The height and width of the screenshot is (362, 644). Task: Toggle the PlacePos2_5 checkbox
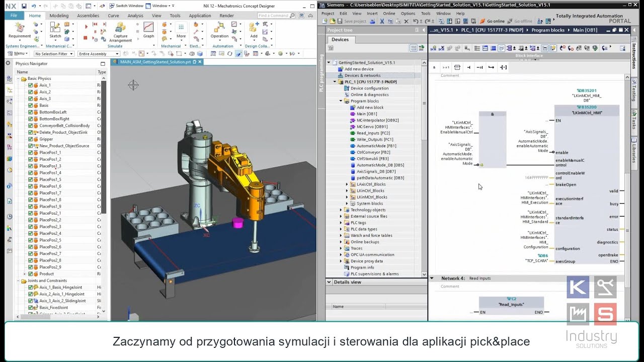click(x=30, y=240)
